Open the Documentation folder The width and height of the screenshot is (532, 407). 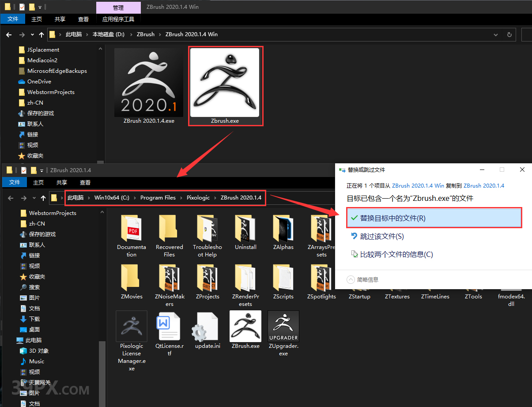pos(131,236)
